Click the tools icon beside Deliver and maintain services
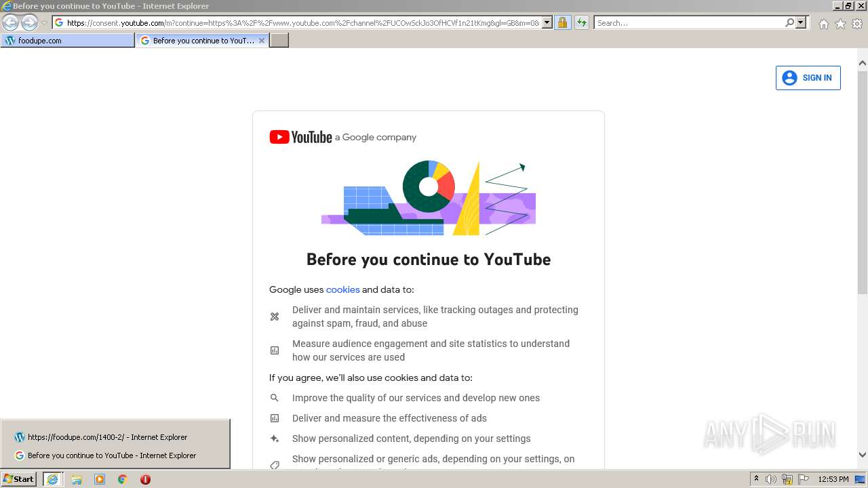 coord(275,317)
